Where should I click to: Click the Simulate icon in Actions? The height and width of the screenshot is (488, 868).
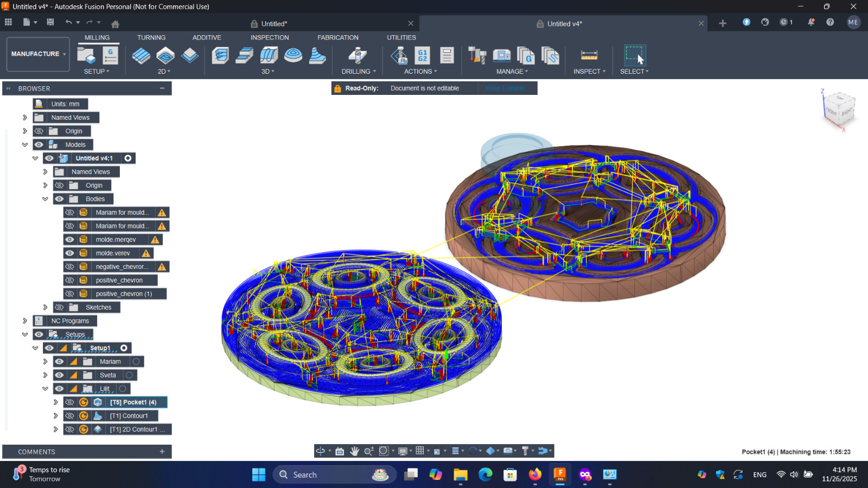tap(399, 55)
